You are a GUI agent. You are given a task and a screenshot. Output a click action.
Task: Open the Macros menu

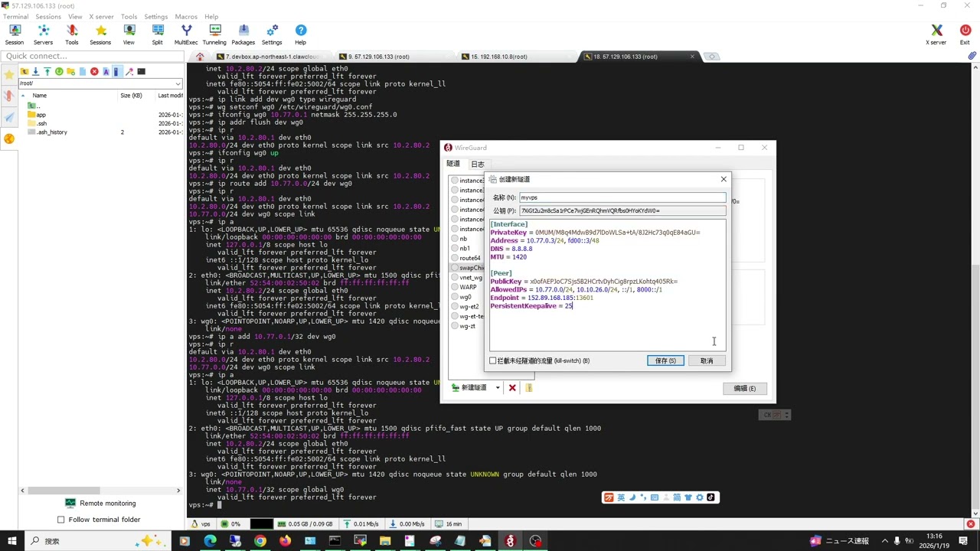pyautogui.click(x=186, y=16)
